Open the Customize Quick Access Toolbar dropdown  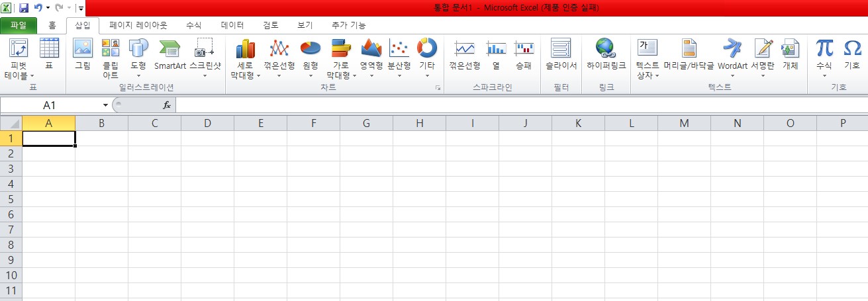click(x=81, y=9)
